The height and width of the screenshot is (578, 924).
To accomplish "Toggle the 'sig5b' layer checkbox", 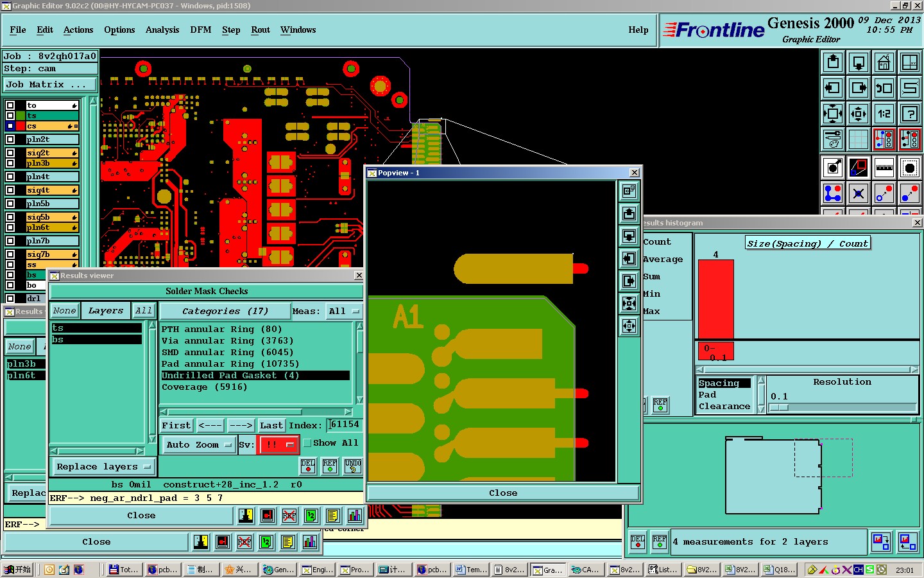I will 10,217.
